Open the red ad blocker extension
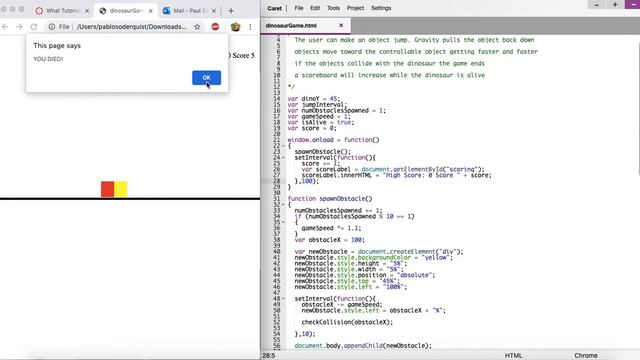This screenshot has height=360, width=640. [x=215, y=27]
